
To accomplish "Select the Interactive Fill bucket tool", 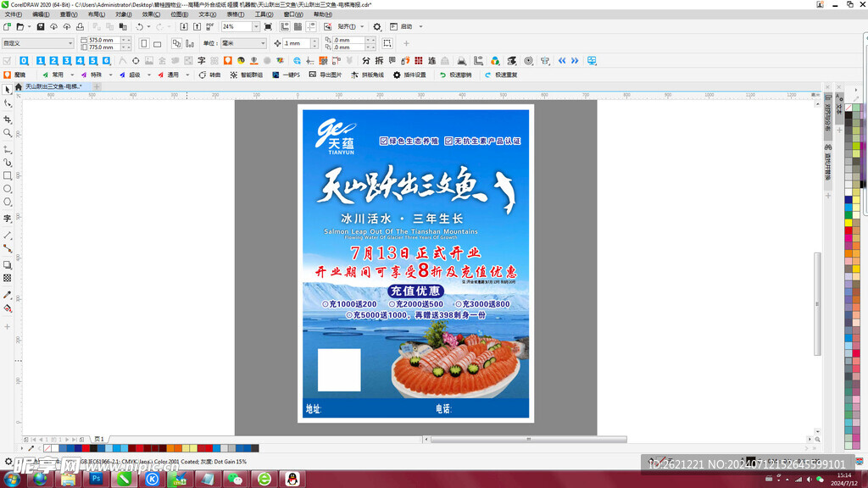I will 7,308.
